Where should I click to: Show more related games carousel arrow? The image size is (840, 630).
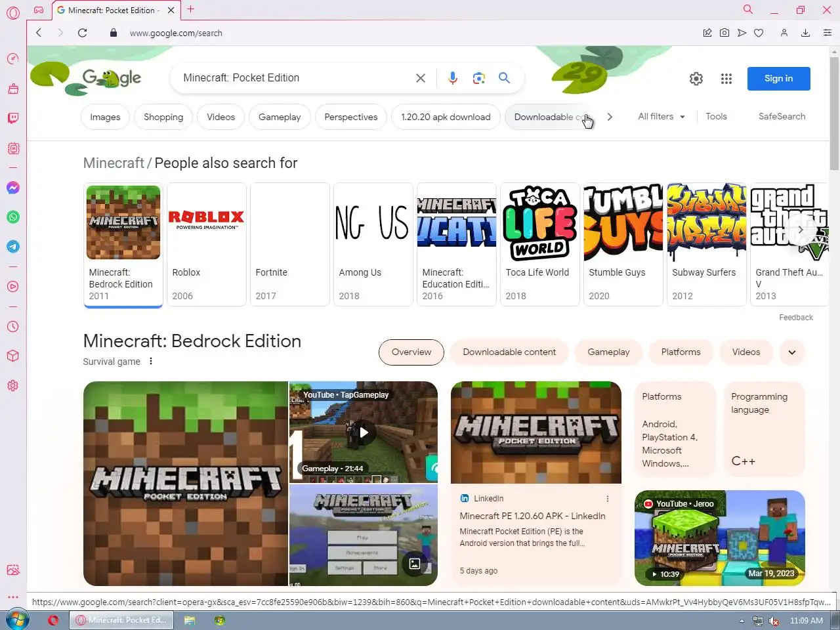point(802,230)
